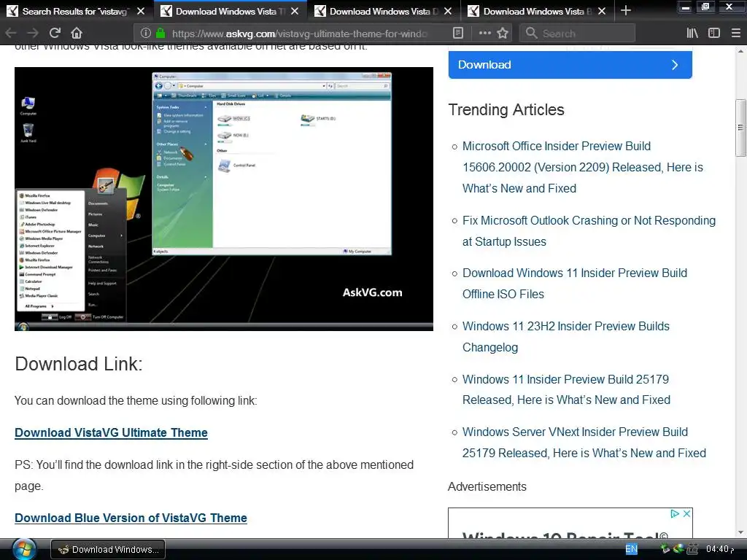
Task: Open a new tab with plus button
Action: point(626,10)
